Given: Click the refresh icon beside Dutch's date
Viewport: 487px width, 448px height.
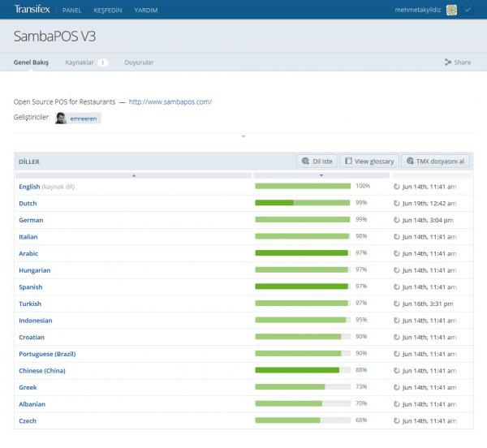Looking at the screenshot, I should point(397,203).
